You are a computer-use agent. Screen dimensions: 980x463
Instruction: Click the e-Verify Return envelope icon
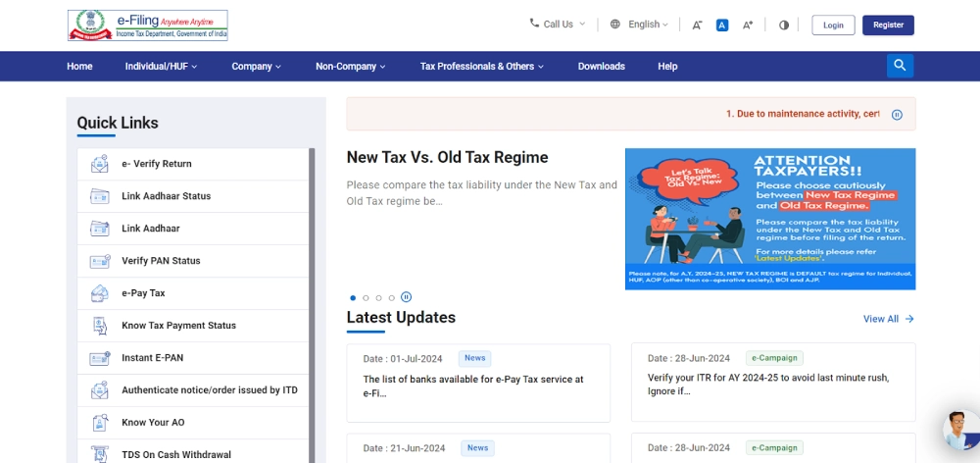(x=99, y=164)
